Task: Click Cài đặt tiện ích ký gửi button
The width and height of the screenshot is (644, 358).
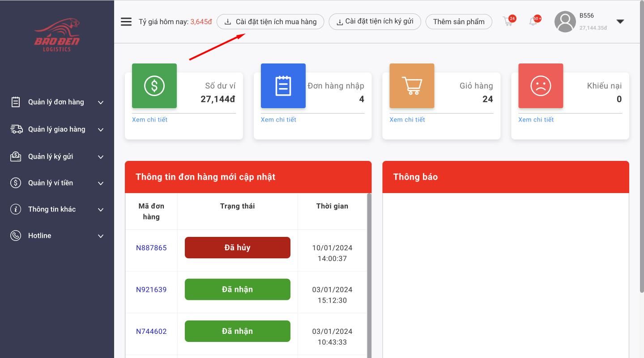Action: (375, 21)
